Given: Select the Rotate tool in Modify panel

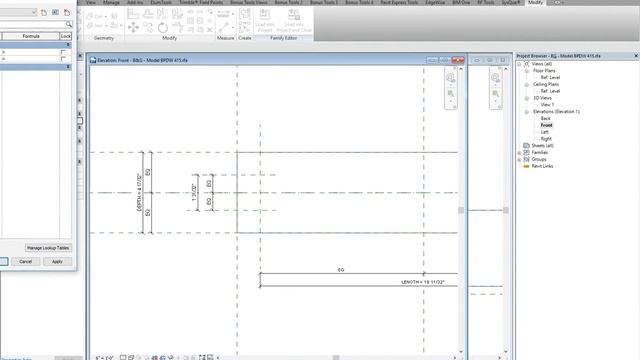Looking at the screenshot, I should click(163, 28).
